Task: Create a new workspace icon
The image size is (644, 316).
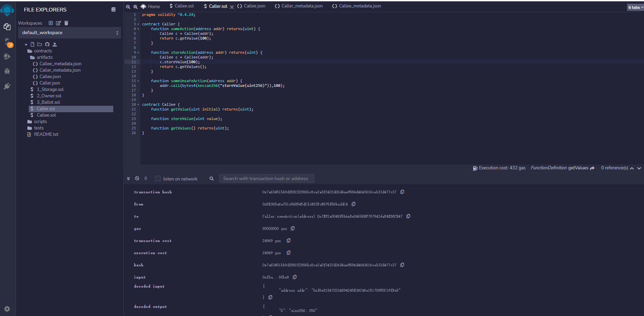Action: pyautogui.click(x=51, y=23)
